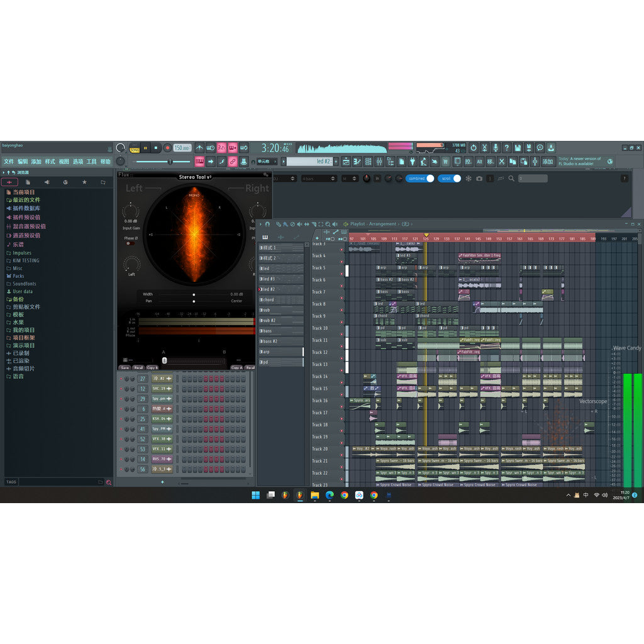Click Copy A button in Stereo Tool
644x644 pixels.
point(236,367)
